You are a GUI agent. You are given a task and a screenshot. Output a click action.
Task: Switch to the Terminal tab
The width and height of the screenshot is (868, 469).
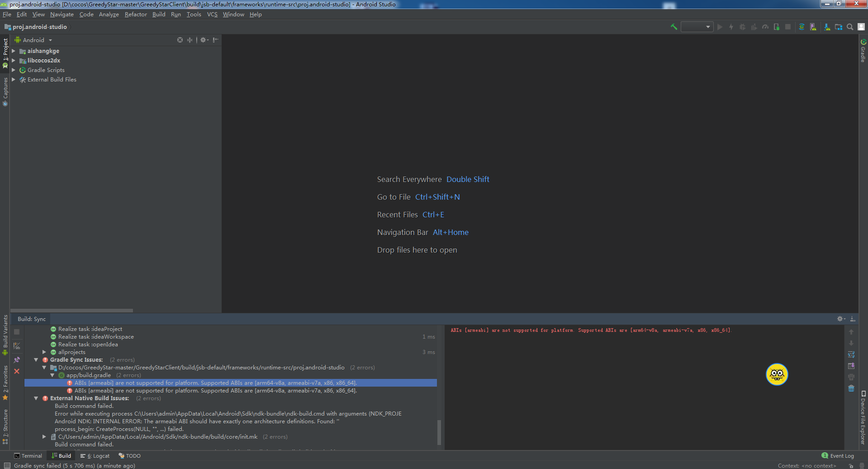(x=28, y=456)
